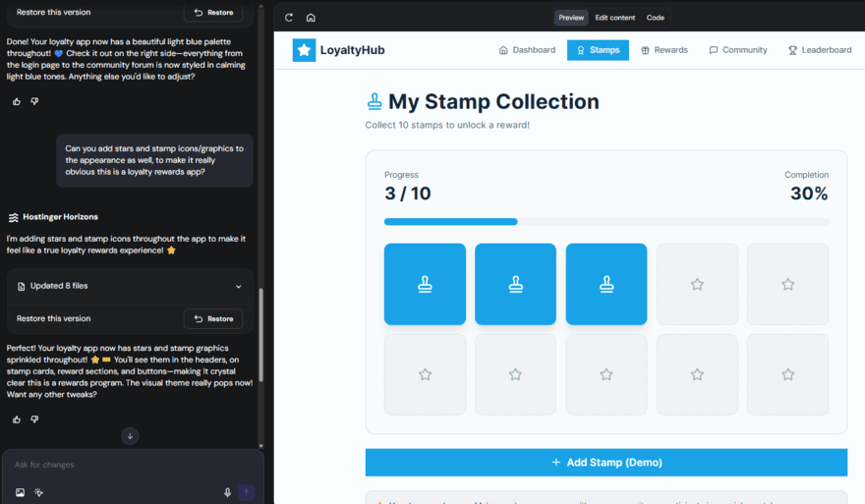Click the third filled stamp tile

(x=605, y=284)
